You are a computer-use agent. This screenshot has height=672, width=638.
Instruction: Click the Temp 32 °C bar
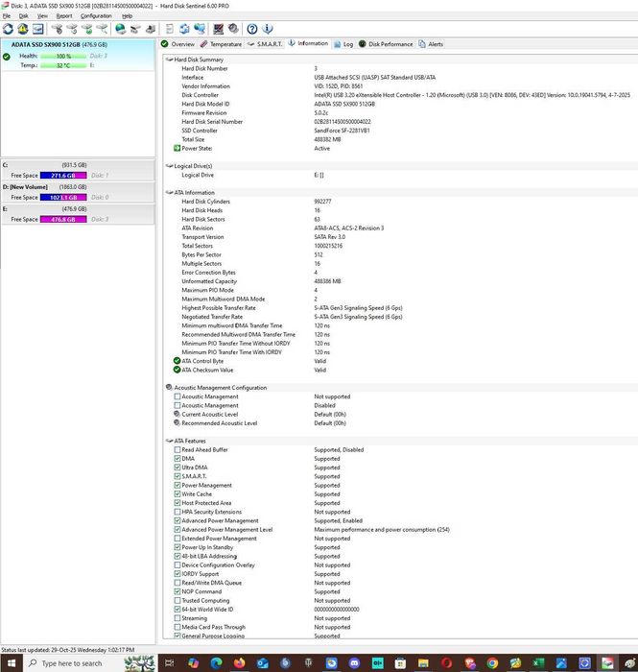point(63,65)
